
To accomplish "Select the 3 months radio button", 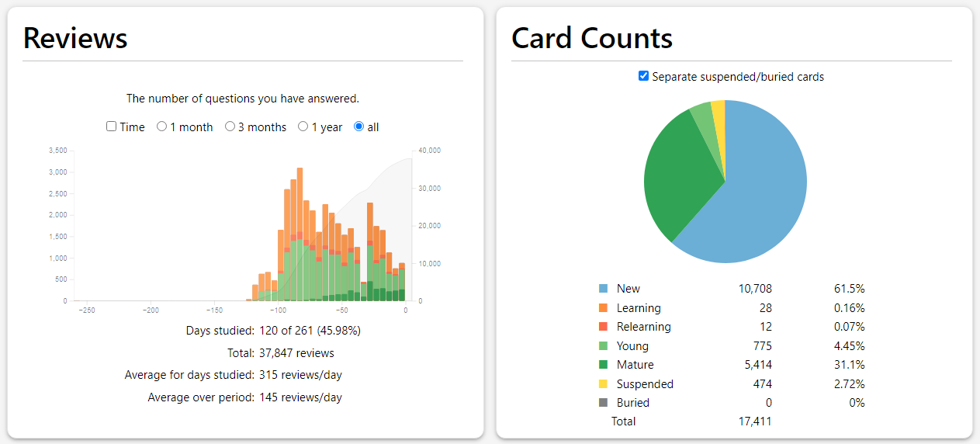I will pos(230,127).
